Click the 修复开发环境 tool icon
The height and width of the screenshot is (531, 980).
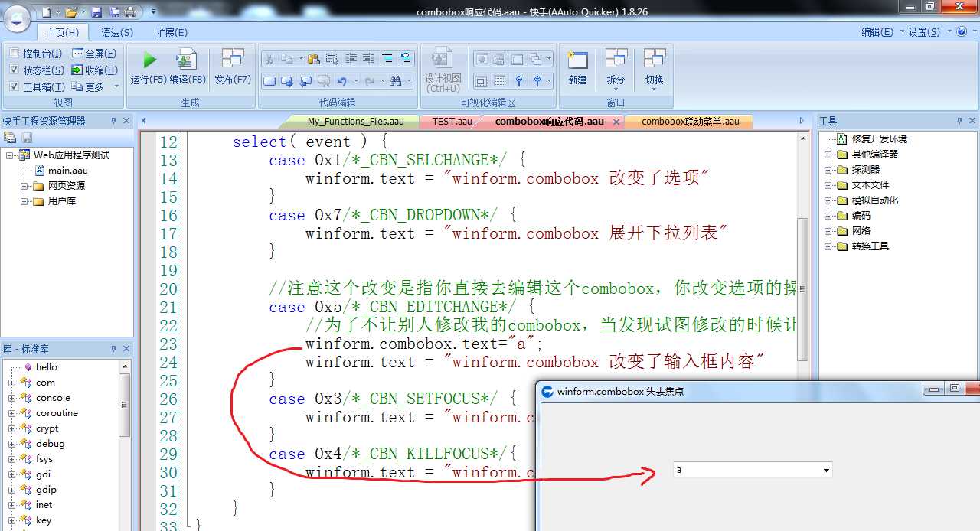[x=841, y=138]
